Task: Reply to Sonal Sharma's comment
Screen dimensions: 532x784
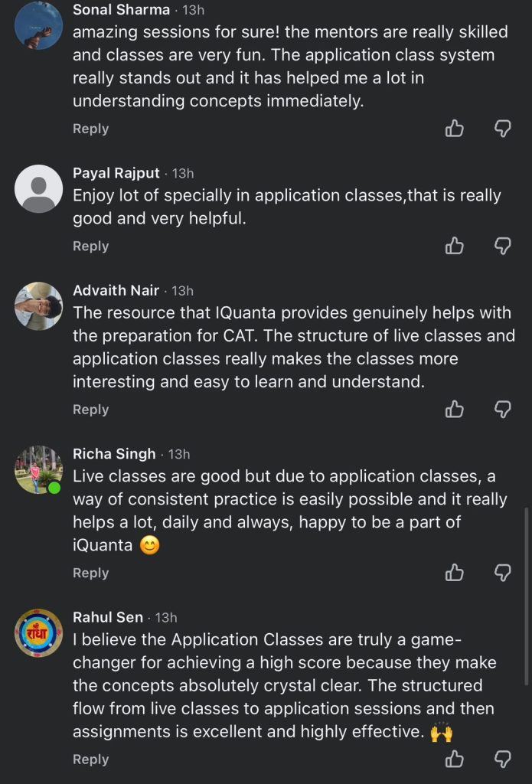Action: pyautogui.click(x=90, y=129)
